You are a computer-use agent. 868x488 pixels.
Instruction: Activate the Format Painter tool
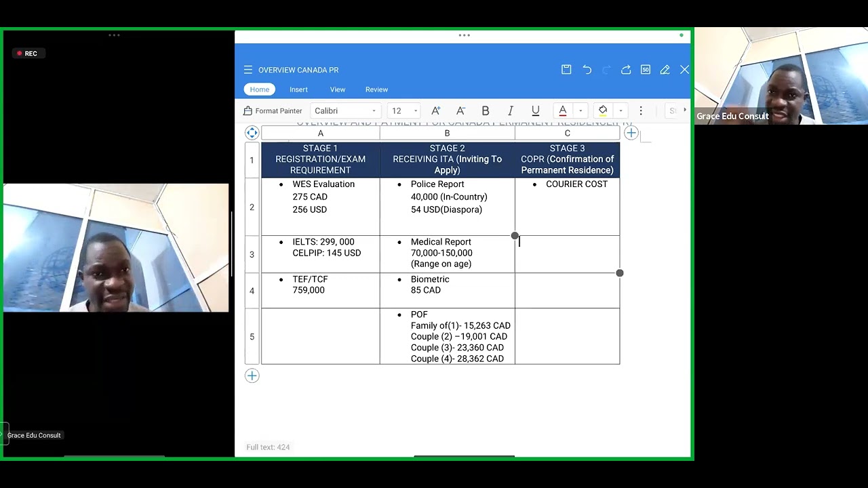[273, 110]
